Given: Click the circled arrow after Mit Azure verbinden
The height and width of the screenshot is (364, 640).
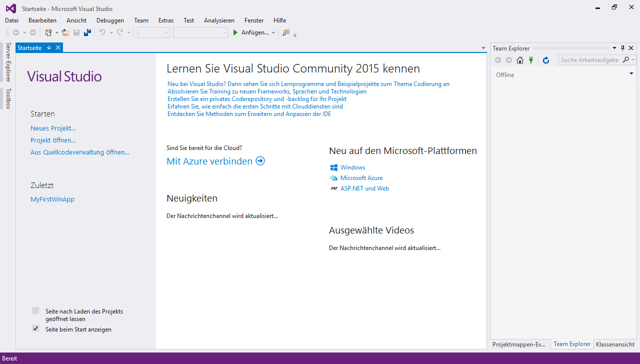Looking at the screenshot, I should coord(260,161).
